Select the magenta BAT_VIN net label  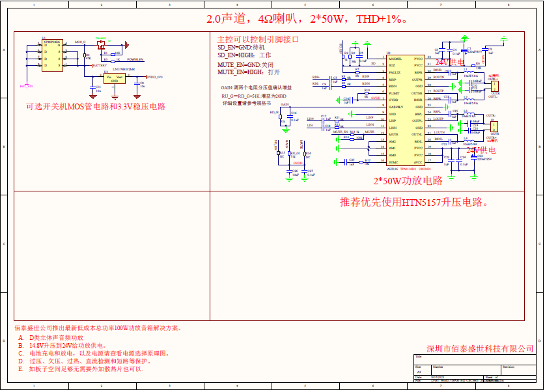click(x=26, y=86)
